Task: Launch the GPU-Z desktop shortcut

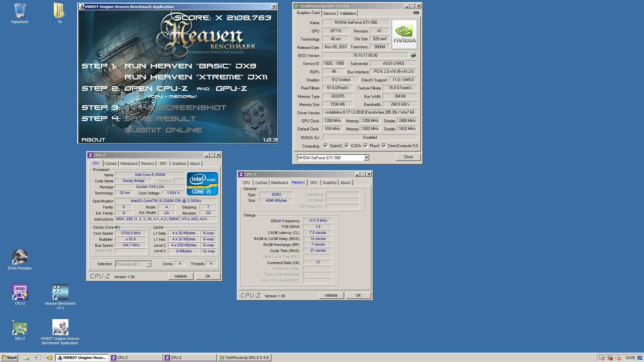Action: (20, 330)
